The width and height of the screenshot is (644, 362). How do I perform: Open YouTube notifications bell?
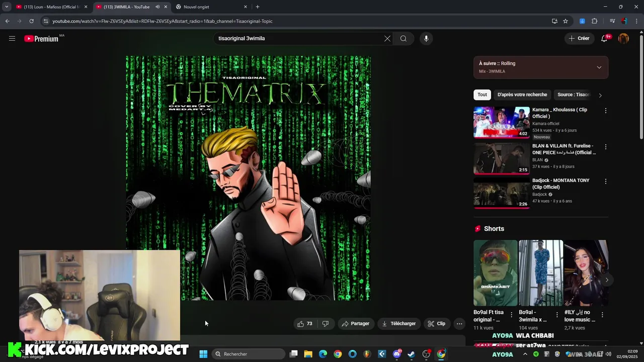605,38
